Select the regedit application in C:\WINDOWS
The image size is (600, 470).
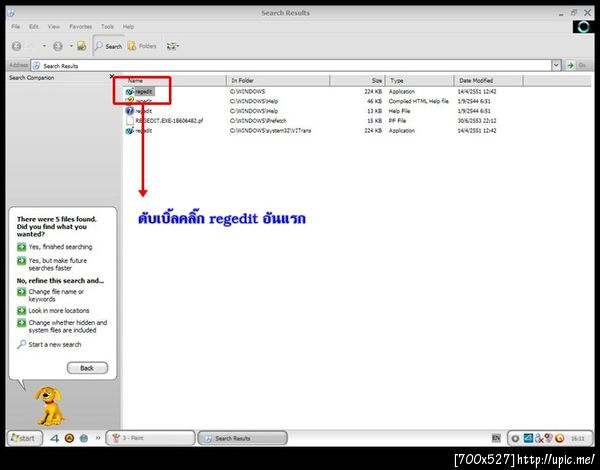pos(140,91)
